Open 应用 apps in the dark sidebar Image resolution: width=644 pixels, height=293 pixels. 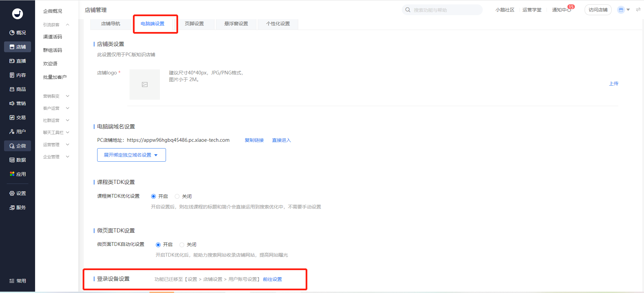pyautogui.click(x=18, y=174)
